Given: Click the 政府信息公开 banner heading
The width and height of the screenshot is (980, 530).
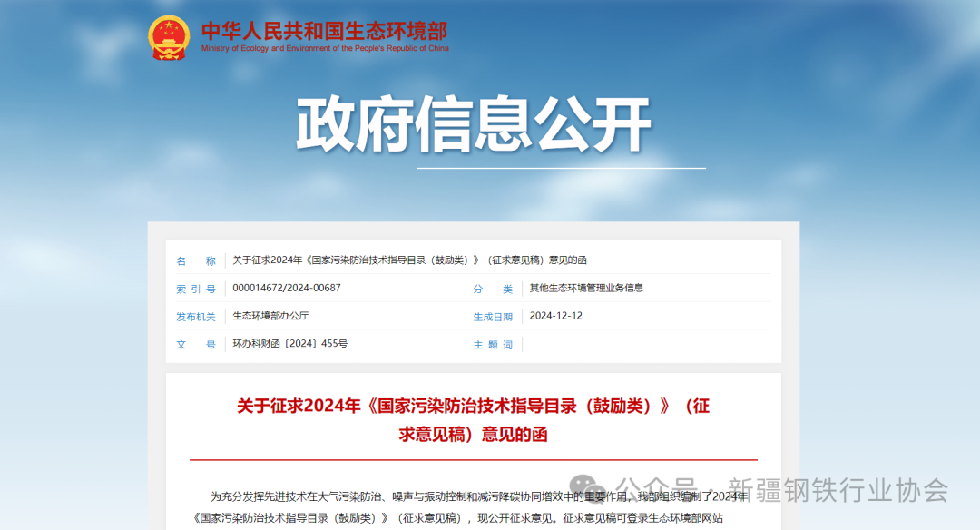Looking at the screenshot, I should click(474, 125).
